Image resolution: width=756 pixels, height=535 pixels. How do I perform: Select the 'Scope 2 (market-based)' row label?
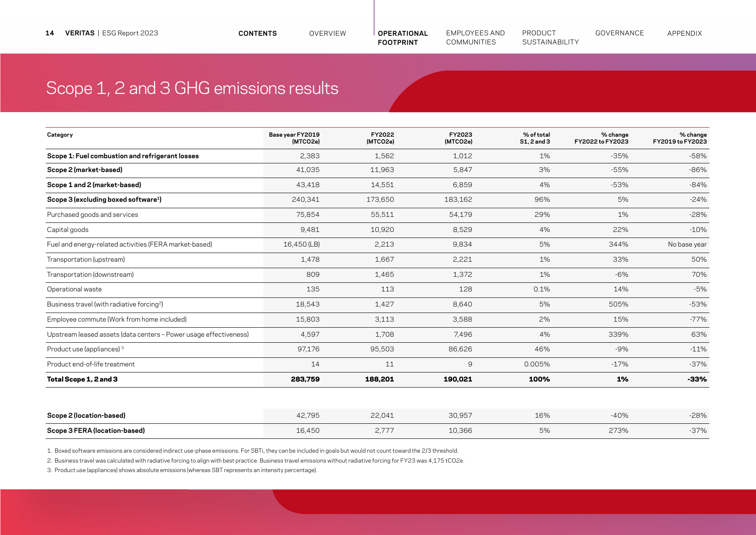[x=84, y=170]
